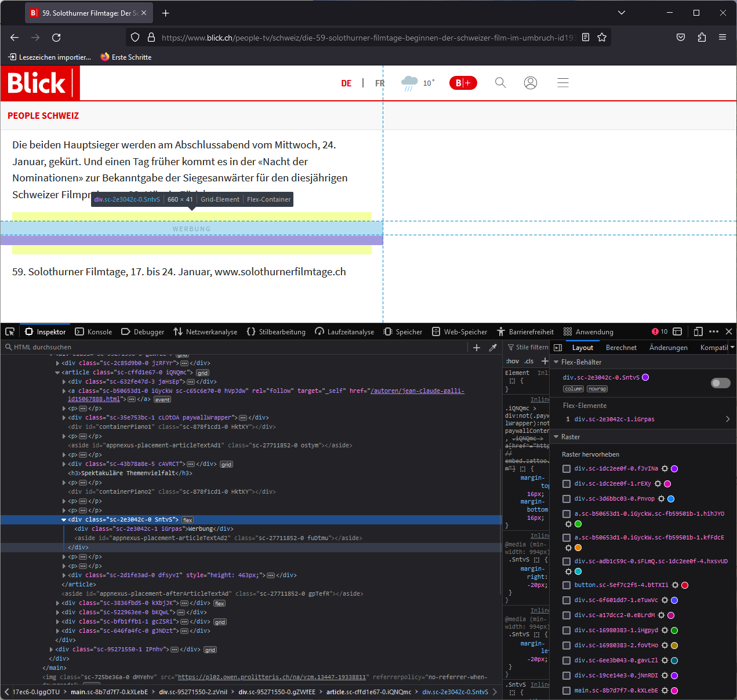Collapse the Raster section in Layout panel
This screenshot has width=737, height=700.
click(556, 436)
